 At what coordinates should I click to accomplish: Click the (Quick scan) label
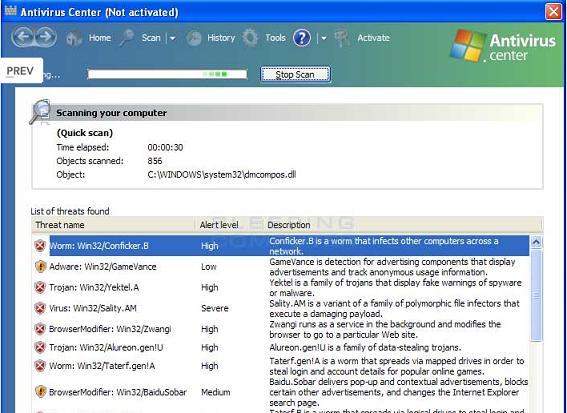coord(85,133)
